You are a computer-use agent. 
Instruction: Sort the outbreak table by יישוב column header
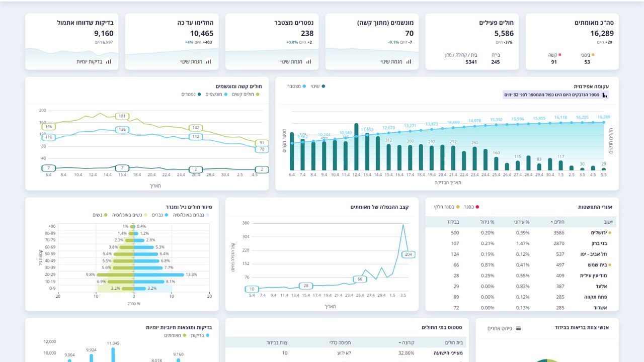(x=608, y=222)
